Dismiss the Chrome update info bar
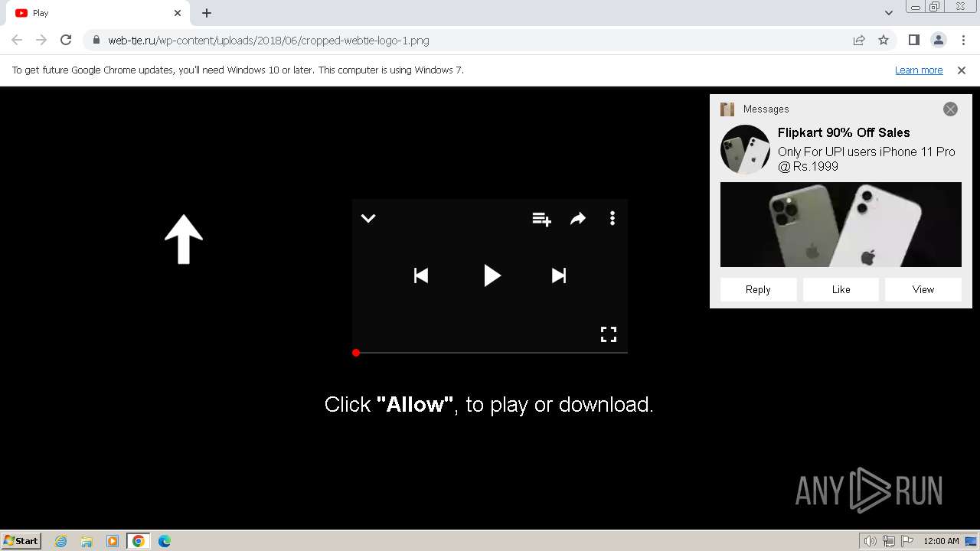The image size is (980, 551). pyautogui.click(x=962, y=70)
